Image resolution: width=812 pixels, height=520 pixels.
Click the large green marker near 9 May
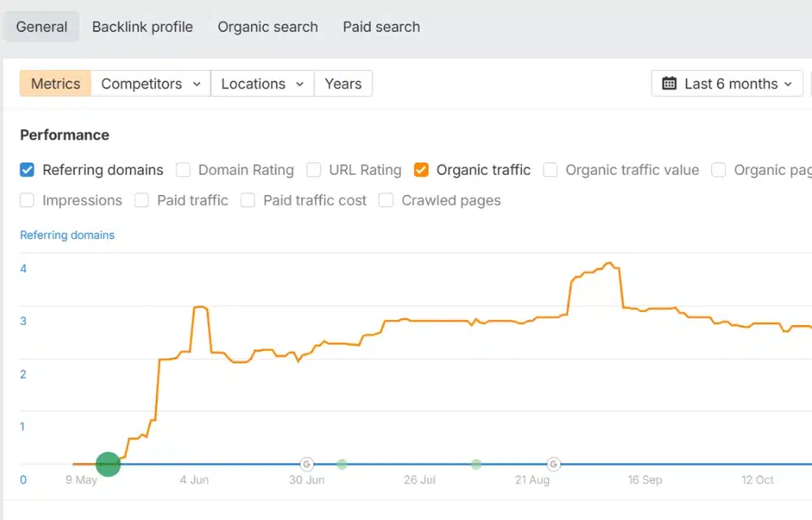108,464
